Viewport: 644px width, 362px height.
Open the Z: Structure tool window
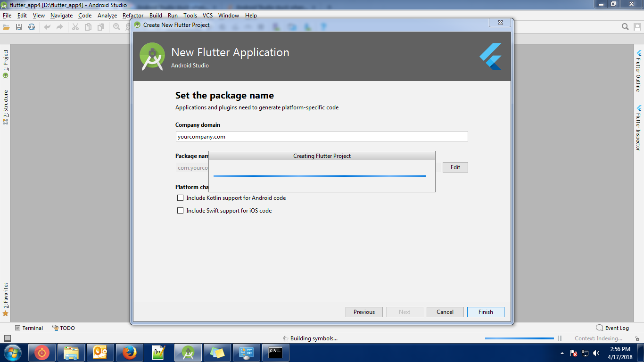(x=6, y=107)
